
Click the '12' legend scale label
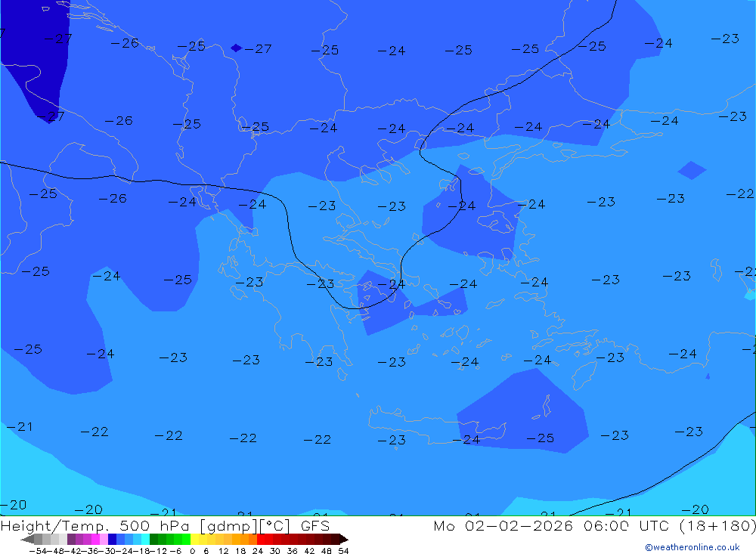tap(224, 551)
